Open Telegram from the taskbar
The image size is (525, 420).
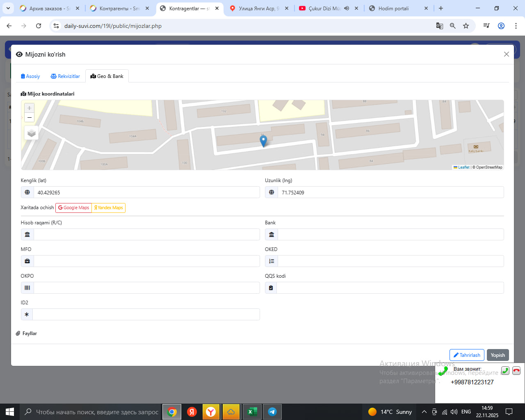(x=272, y=412)
